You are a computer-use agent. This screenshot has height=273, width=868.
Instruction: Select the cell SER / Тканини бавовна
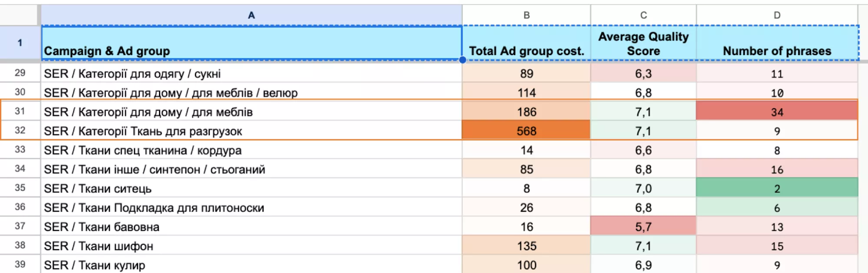coord(251,226)
